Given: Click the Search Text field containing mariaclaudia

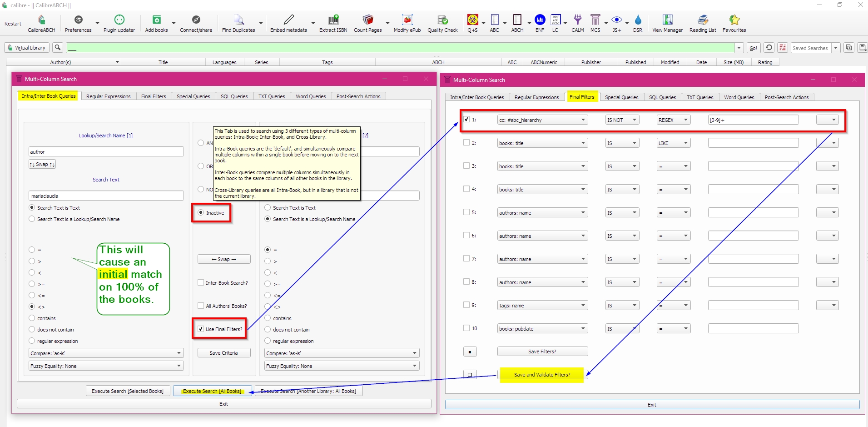Looking at the screenshot, I should (106, 196).
